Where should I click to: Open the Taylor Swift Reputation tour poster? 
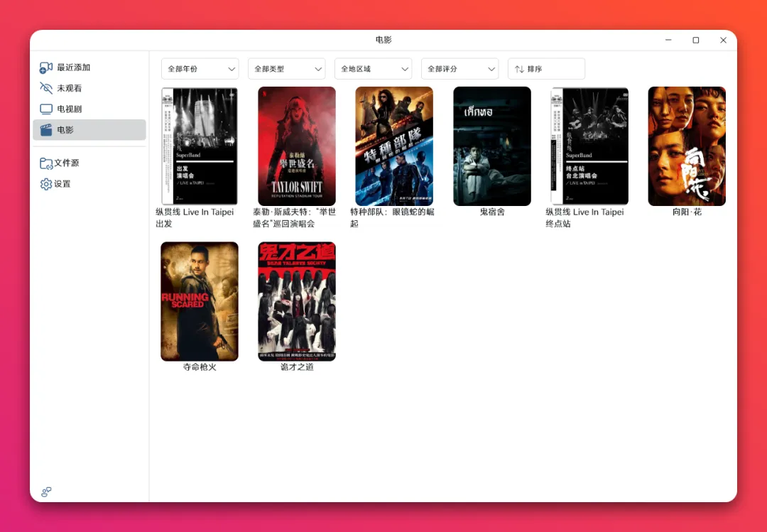(x=297, y=146)
